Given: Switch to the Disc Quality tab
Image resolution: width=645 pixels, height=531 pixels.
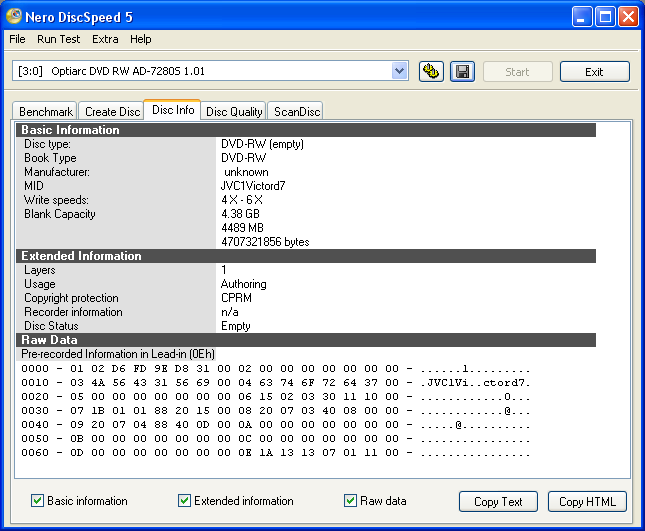Looking at the screenshot, I should 234,111.
